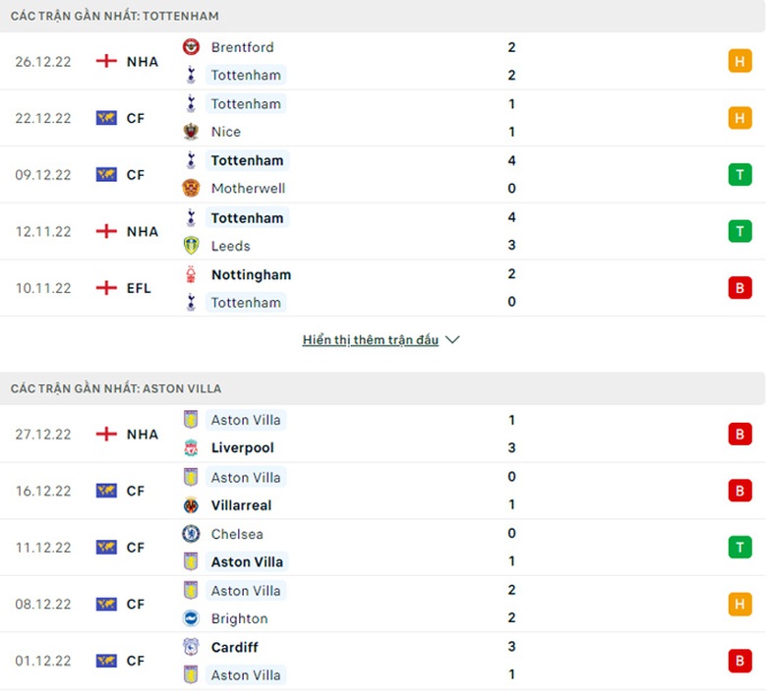Select the 'Các trận gần nhất: Tottenham' header
This screenshot has width=767, height=700.
coord(115,17)
